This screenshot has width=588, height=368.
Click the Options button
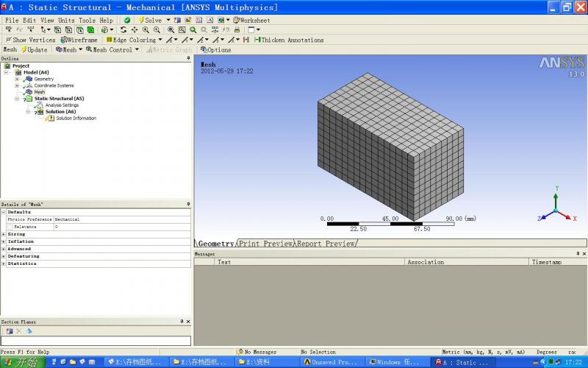pos(215,49)
